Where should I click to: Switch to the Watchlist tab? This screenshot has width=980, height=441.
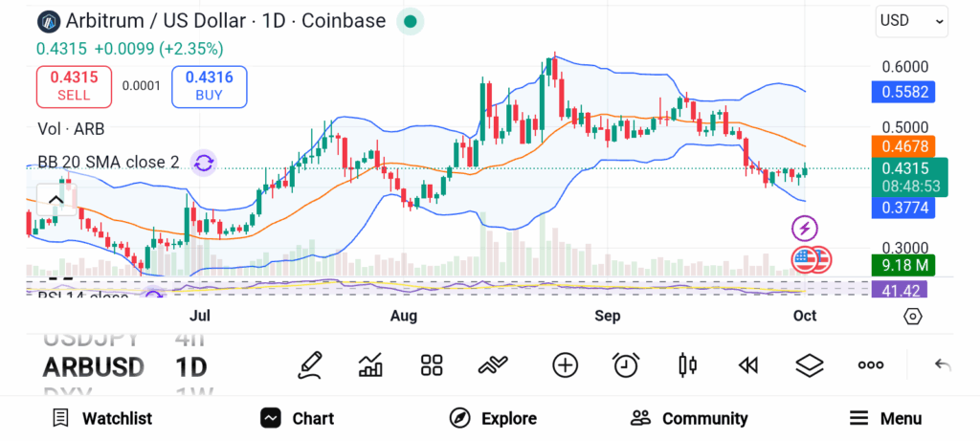coord(102,418)
